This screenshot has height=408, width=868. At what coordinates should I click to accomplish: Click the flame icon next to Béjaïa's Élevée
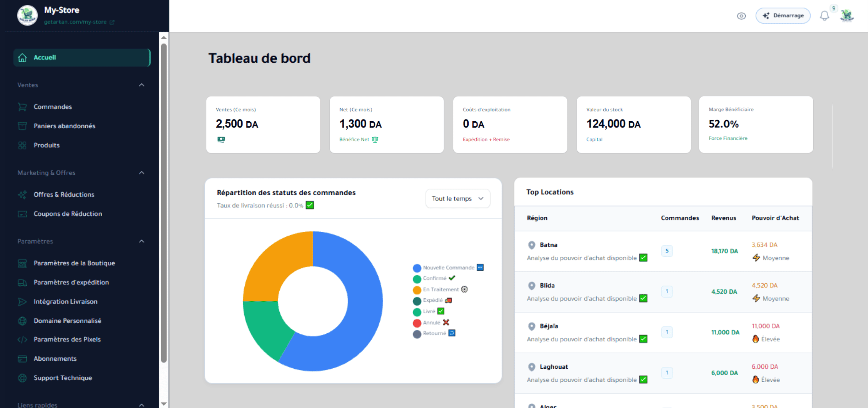tap(756, 339)
